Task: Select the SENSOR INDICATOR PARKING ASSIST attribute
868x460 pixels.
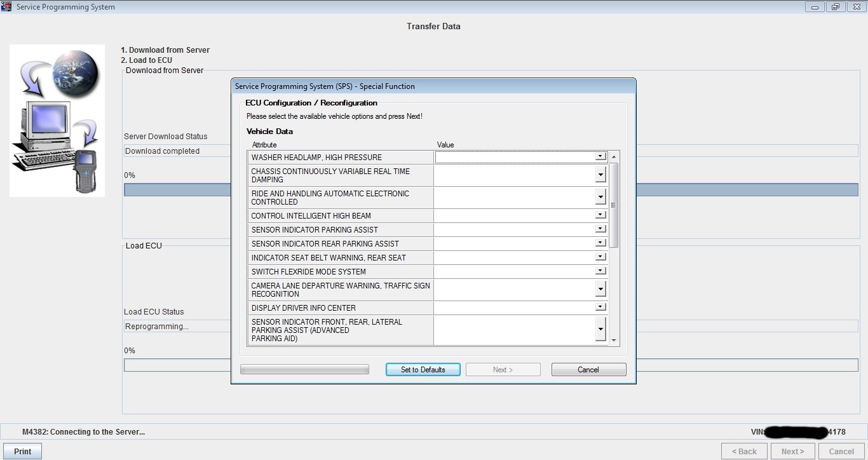Action: pyautogui.click(x=341, y=230)
